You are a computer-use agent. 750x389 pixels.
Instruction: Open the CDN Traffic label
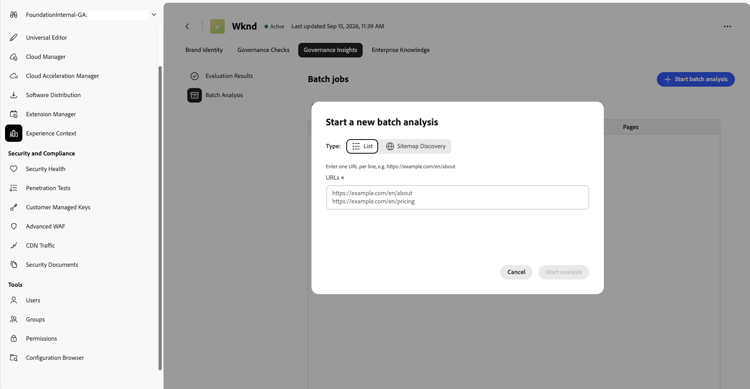point(40,245)
